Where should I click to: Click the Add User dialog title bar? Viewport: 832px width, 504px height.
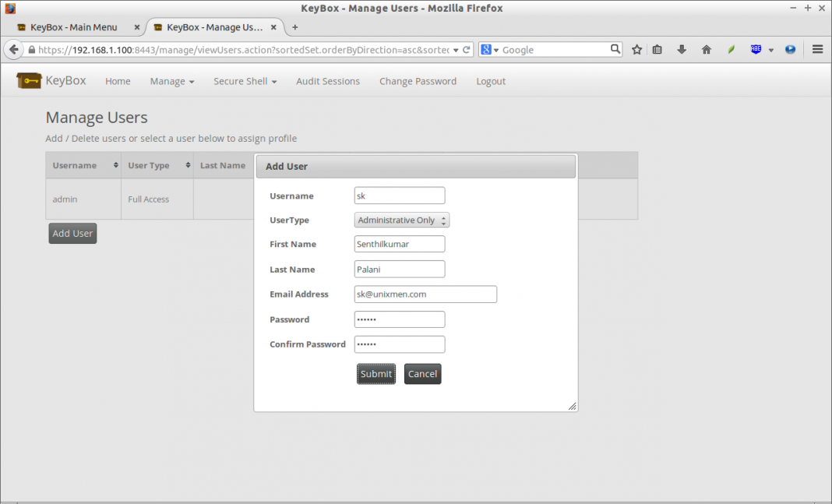[x=415, y=167]
